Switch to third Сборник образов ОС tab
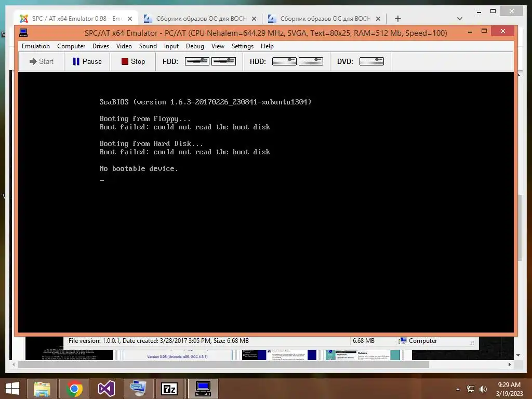The width and height of the screenshot is (532, 399). (325, 18)
